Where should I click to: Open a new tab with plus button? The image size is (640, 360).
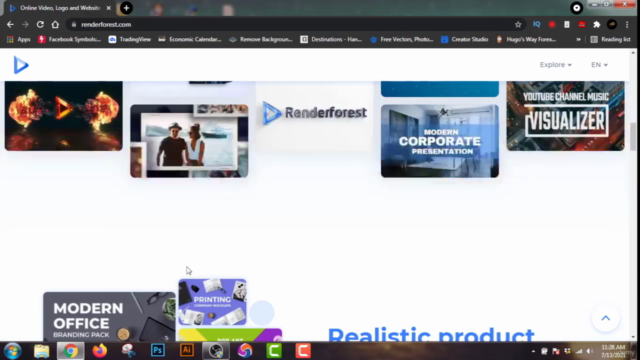(x=126, y=8)
